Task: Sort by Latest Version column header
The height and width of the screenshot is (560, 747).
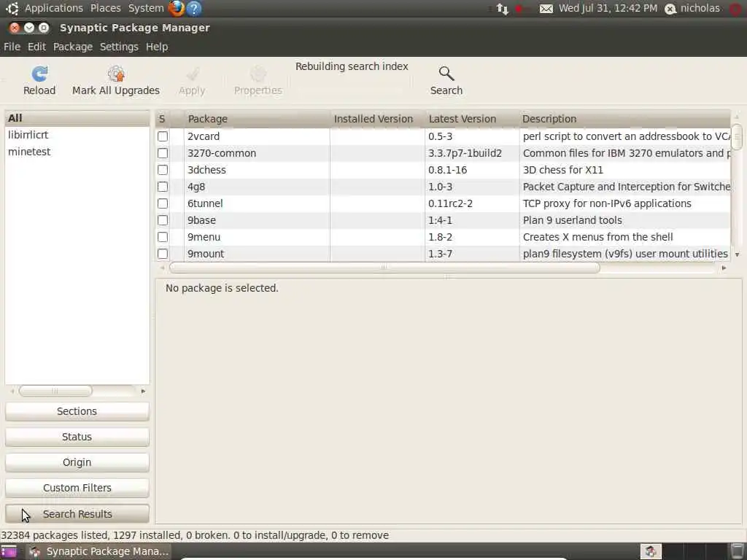Action: pyautogui.click(x=472, y=119)
